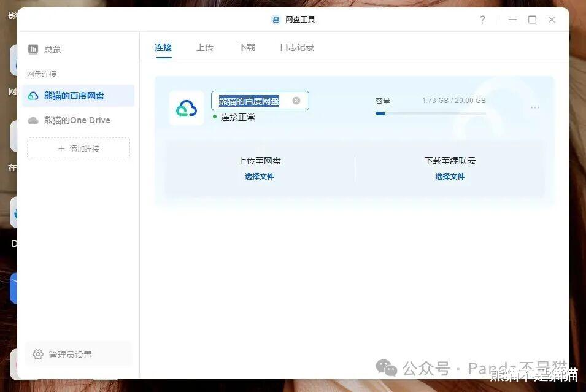
Task: Click the 添加连接 button
Action: [79, 148]
